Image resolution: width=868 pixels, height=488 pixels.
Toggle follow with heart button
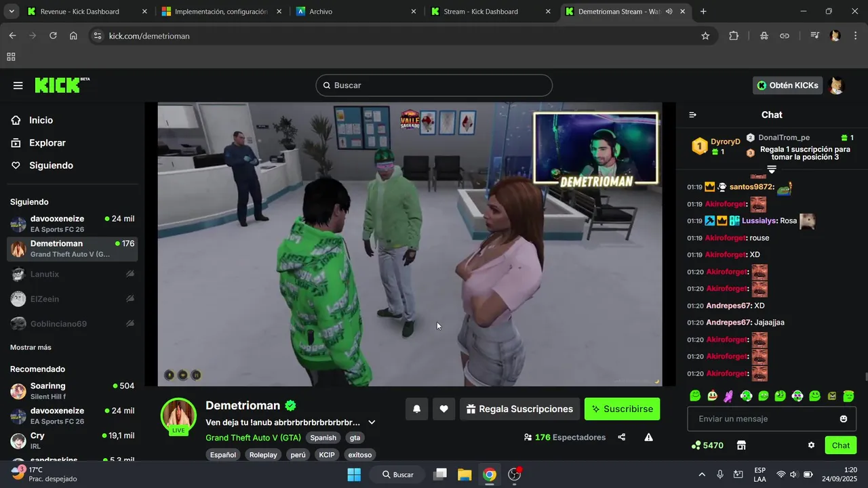pos(443,409)
